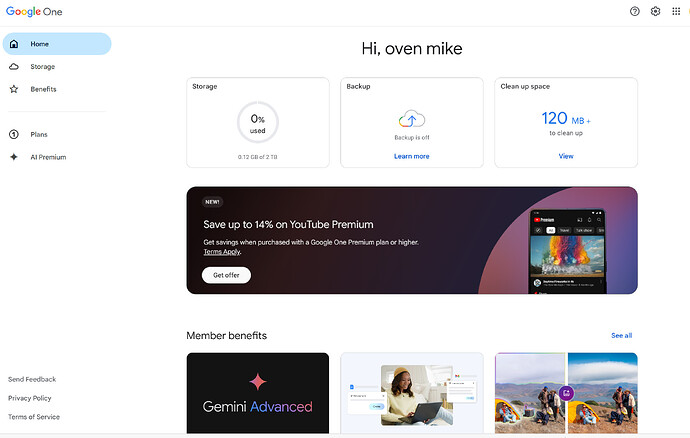690x438 pixels.
Task: Click 'Save up to 14% on YouTube Premium' heading
Action: [x=288, y=225]
